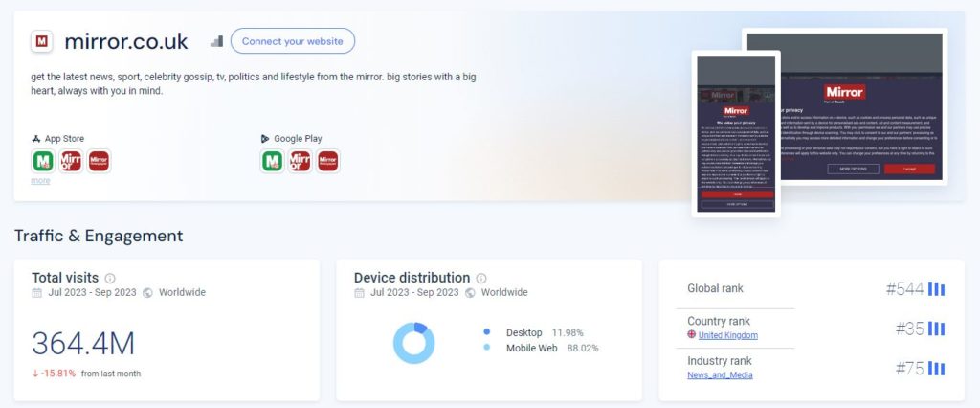The height and width of the screenshot is (408, 980).
Task: Click the device distribution donut chart
Action: pyautogui.click(x=413, y=343)
